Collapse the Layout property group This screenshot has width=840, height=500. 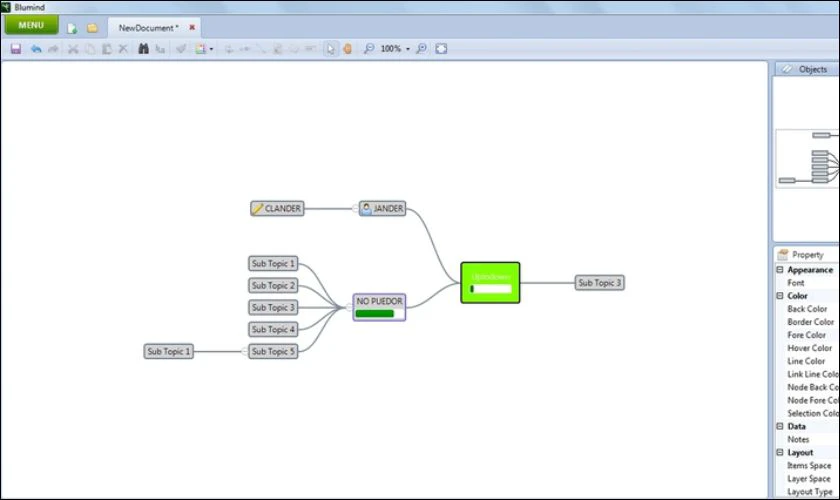[780, 452]
